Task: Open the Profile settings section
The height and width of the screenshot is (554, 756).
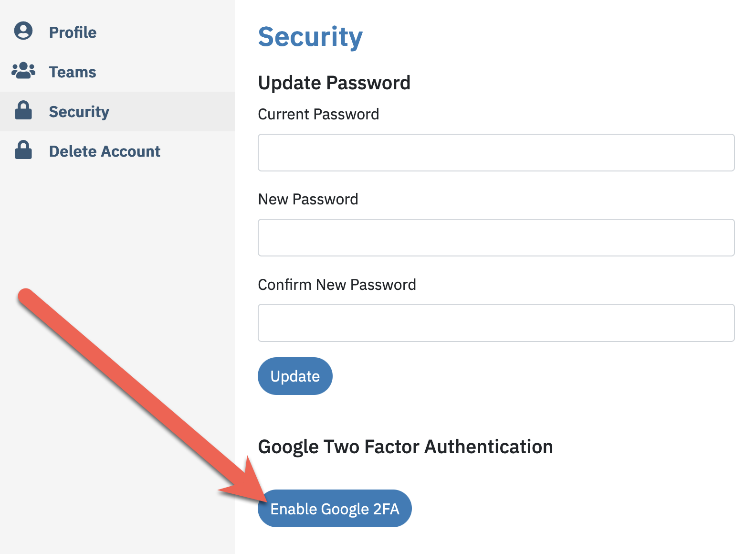Action: tap(73, 32)
